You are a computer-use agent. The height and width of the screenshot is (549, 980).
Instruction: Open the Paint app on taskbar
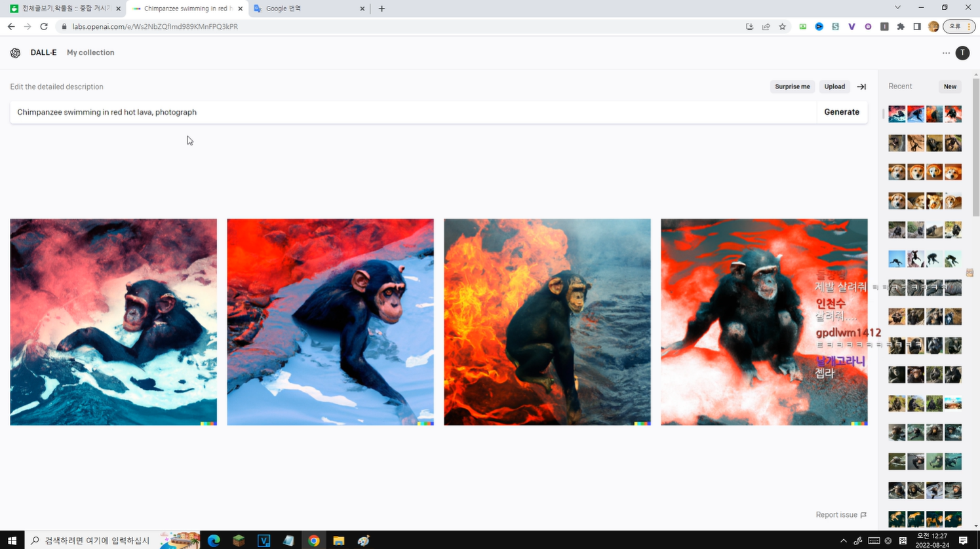coord(363,540)
